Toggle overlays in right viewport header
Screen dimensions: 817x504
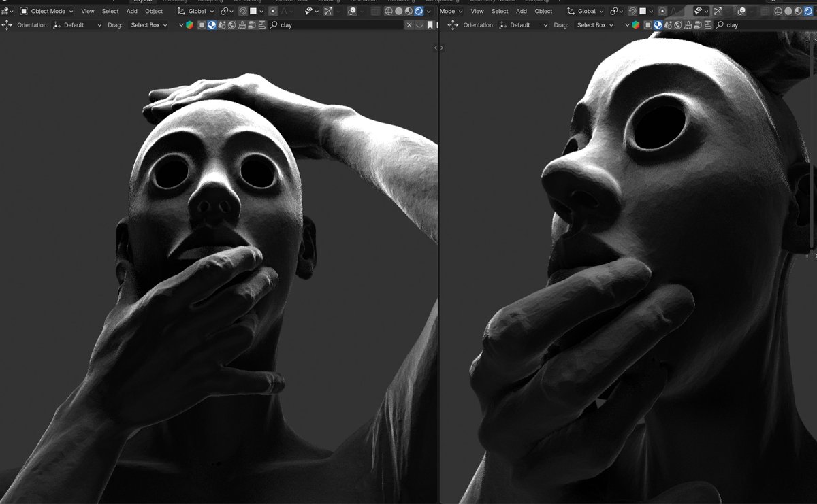coord(741,11)
